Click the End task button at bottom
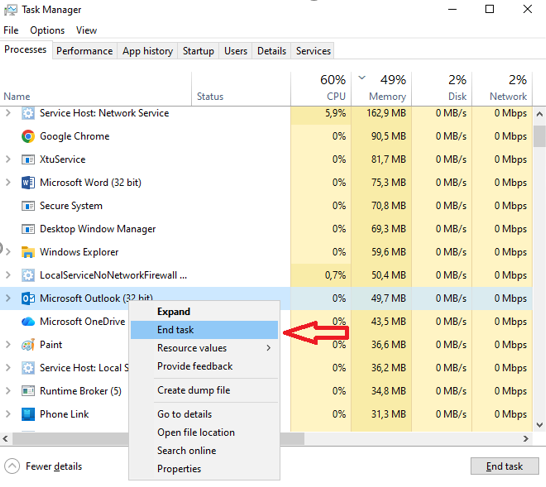Screen dimensions: 546x487 [x=505, y=466]
